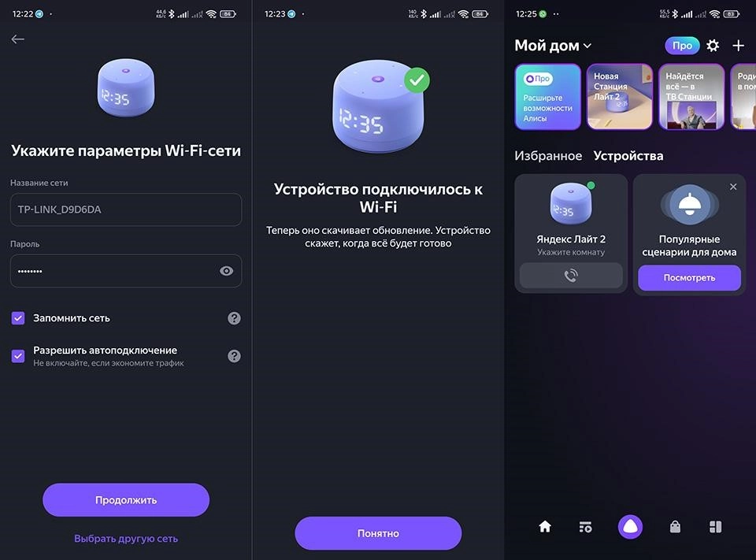Tap the back arrow icon
The height and width of the screenshot is (560, 756).
tap(18, 39)
